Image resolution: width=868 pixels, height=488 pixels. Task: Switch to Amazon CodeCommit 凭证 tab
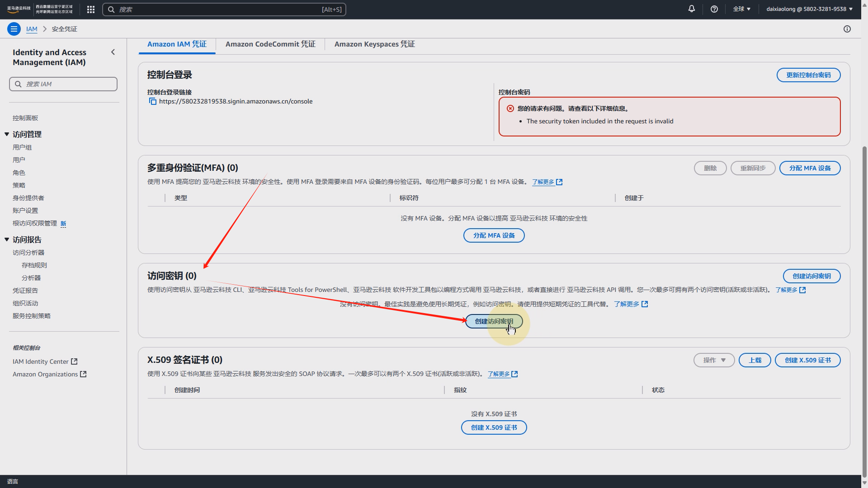[x=270, y=44]
